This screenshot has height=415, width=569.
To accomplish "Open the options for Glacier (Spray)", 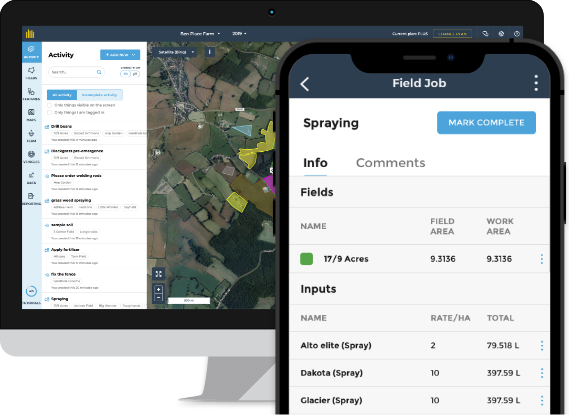I will (542, 400).
